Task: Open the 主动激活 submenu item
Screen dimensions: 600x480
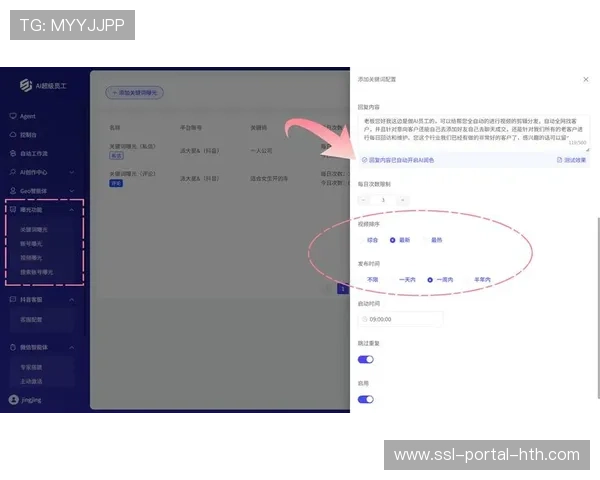Action: point(31,381)
